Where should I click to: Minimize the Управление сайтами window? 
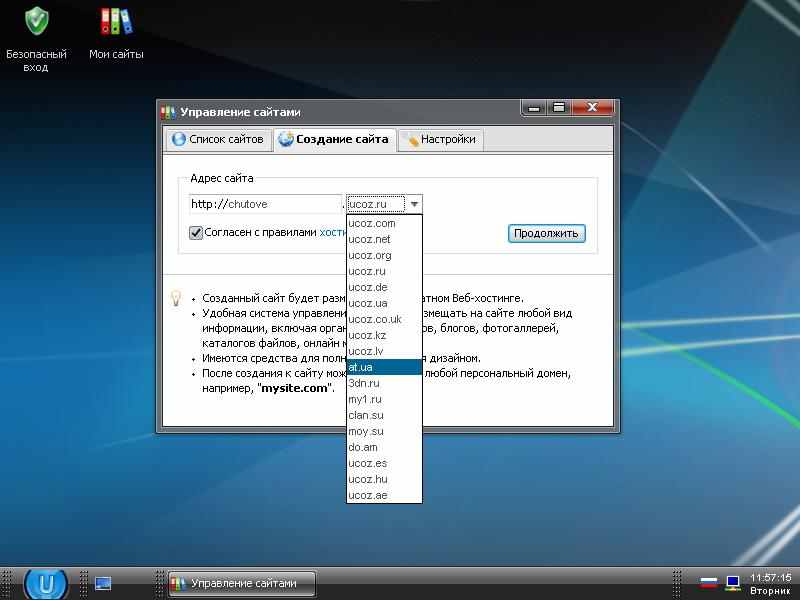(534, 108)
